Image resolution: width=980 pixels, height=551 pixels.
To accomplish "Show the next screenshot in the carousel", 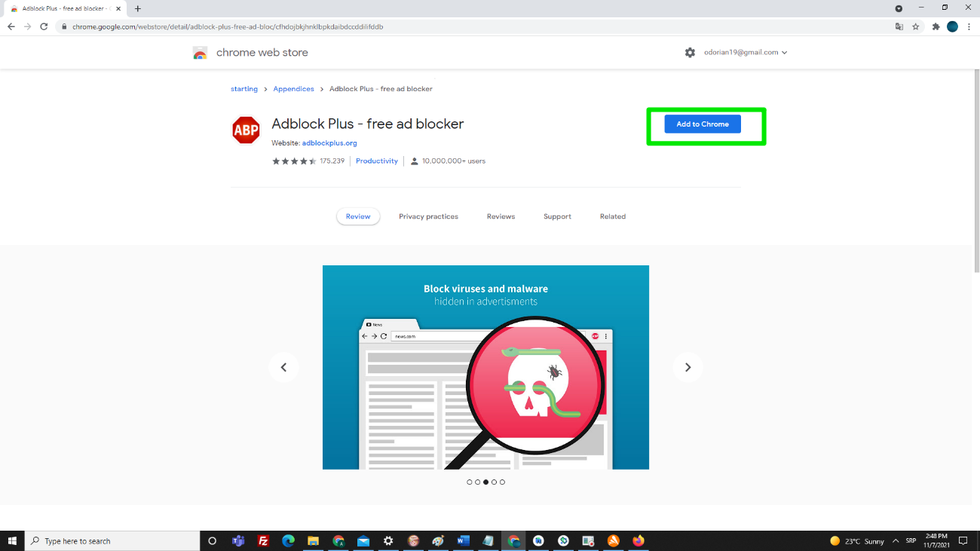I will 688,367.
